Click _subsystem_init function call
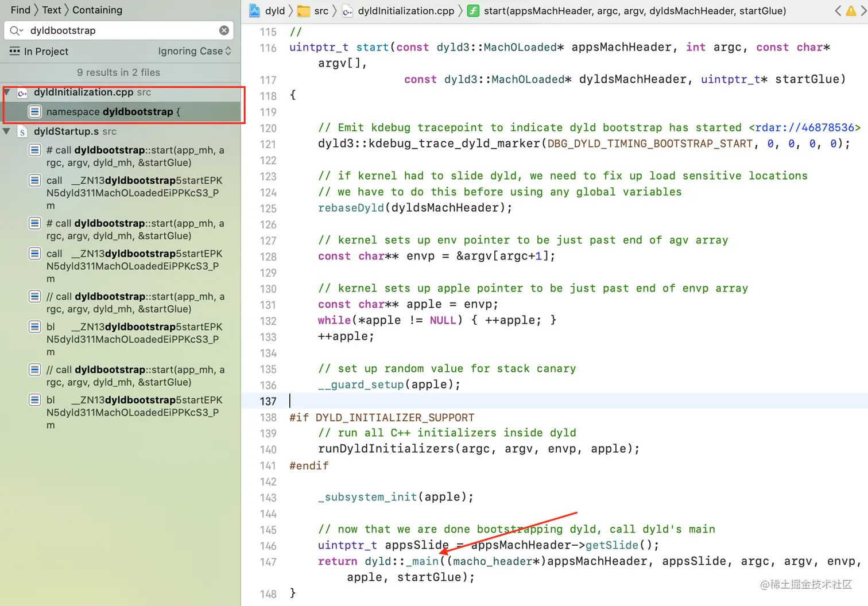The image size is (868, 606). [367, 497]
